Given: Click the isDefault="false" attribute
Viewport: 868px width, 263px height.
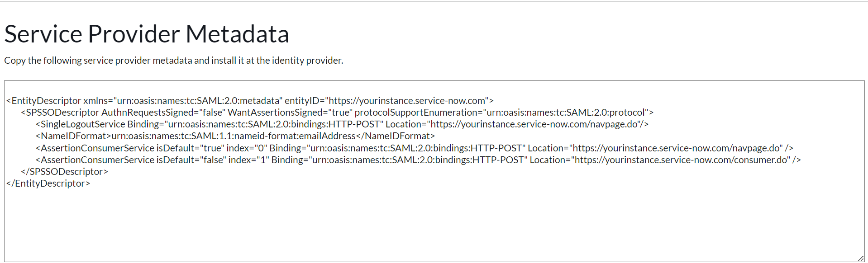Looking at the screenshot, I should click(x=191, y=160).
